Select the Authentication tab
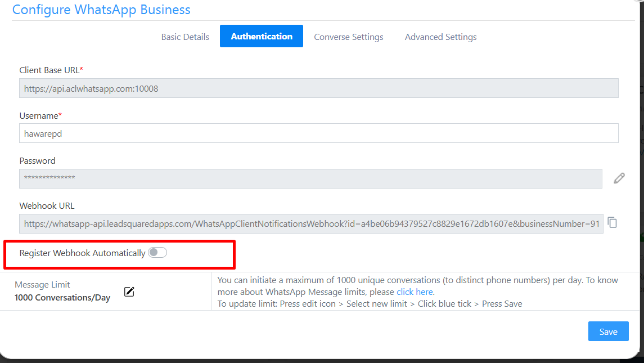 pyautogui.click(x=262, y=37)
